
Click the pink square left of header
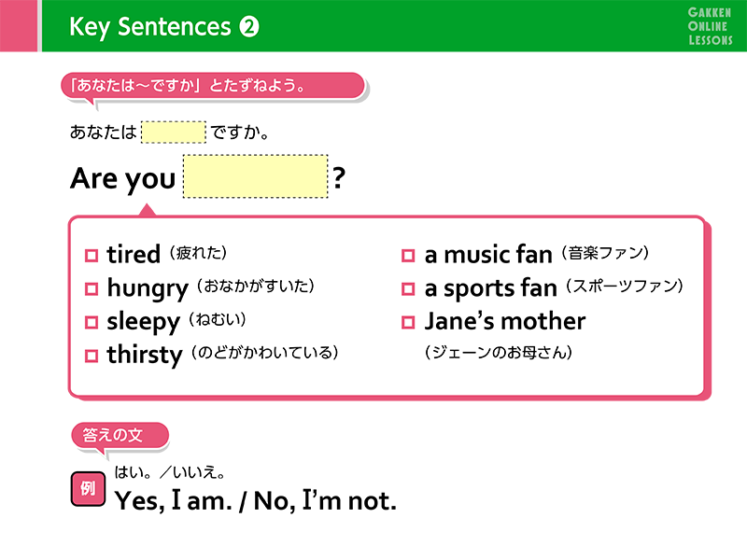[x=19, y=26]
